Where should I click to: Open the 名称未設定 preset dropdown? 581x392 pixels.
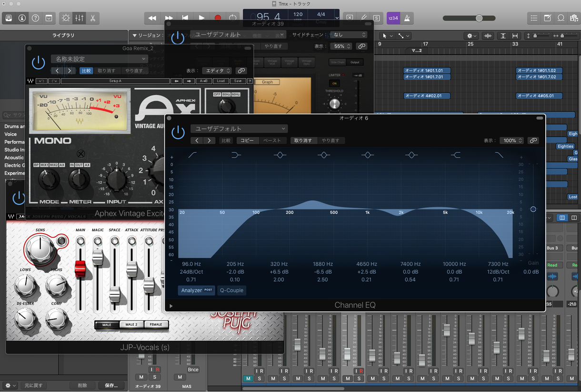click(x=100, y=59)
